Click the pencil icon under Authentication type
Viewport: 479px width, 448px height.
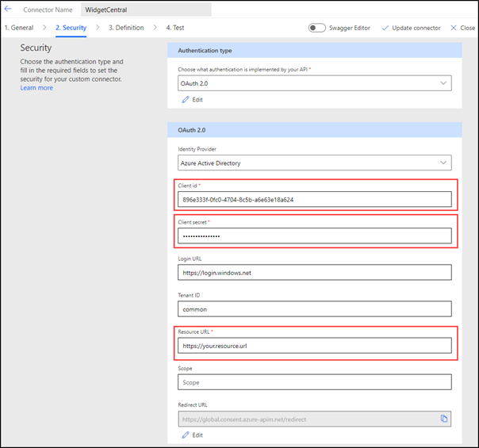[x=186, y=100]
